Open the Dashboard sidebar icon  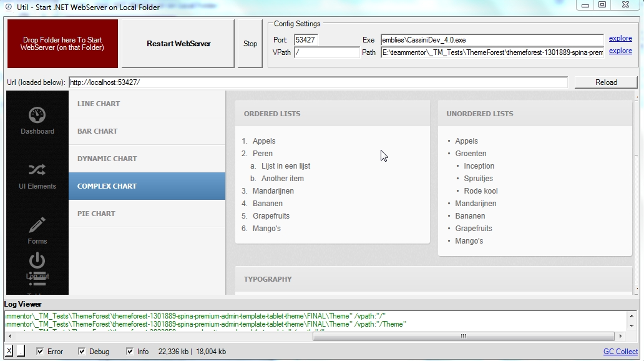[37, 115]
